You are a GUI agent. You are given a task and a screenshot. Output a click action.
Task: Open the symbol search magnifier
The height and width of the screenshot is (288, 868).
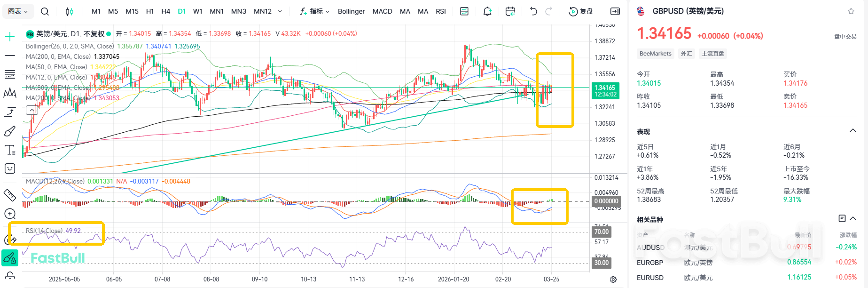tap(45, 11)
